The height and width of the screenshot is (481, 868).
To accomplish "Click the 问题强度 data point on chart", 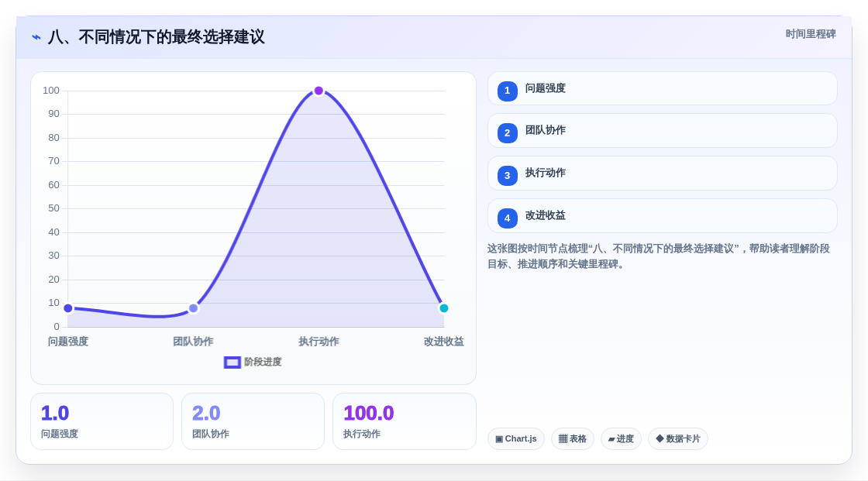I will point(68,308).
